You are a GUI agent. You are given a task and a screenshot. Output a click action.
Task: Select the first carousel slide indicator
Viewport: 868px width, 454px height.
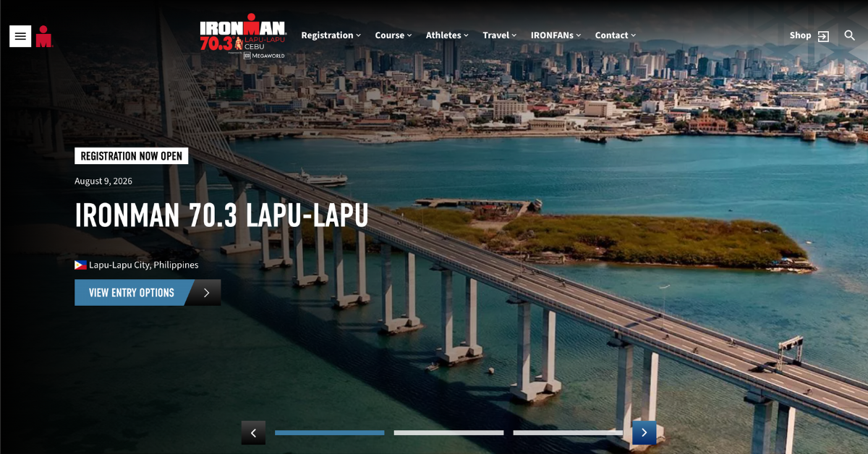(329, 433)
